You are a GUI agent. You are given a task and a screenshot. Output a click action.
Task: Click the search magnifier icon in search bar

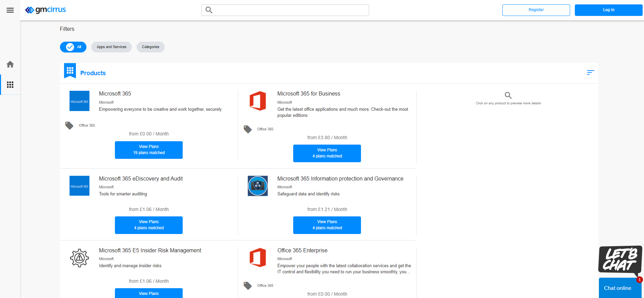point(209,10)
